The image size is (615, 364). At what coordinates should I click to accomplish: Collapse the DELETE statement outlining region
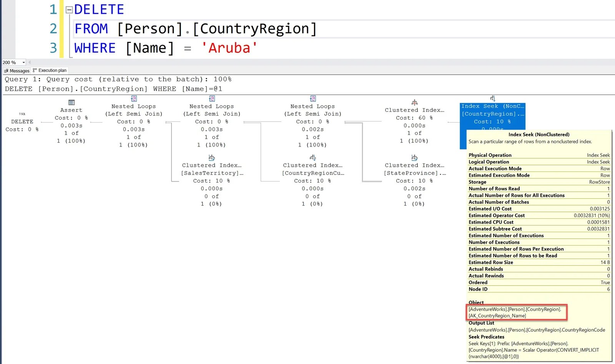click(69, 9)
